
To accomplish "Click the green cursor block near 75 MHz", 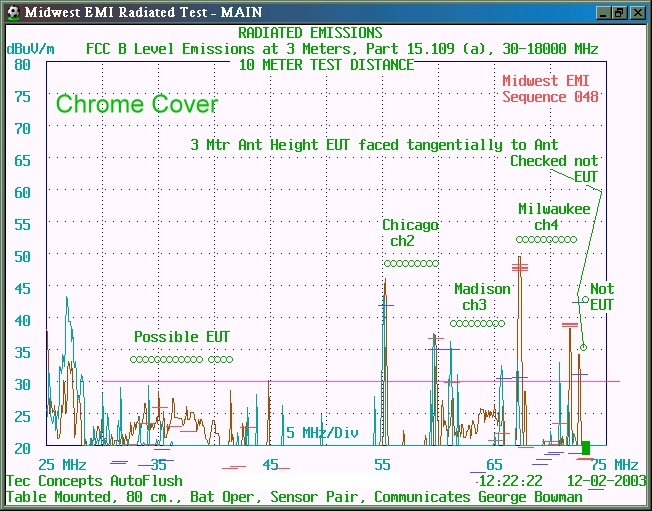I will 586,447.
